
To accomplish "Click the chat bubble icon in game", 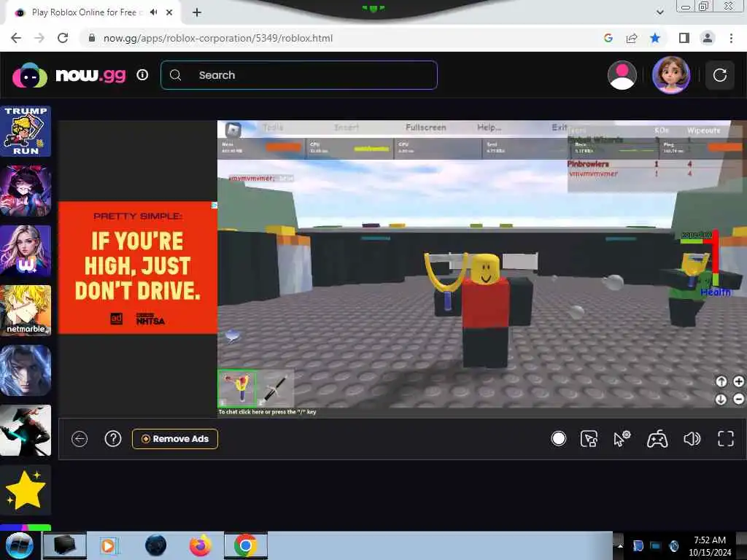I will pos(232,336).
